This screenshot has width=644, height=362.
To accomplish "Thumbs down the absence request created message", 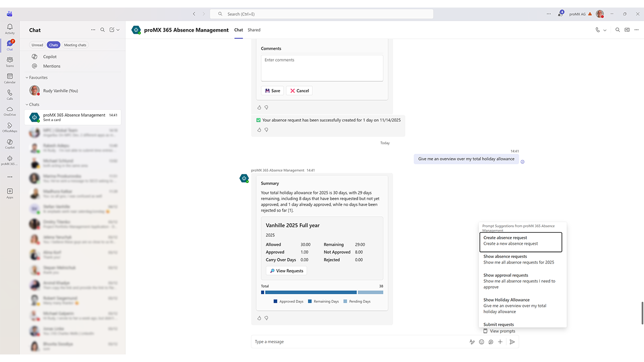I will [x=267, y=130].
